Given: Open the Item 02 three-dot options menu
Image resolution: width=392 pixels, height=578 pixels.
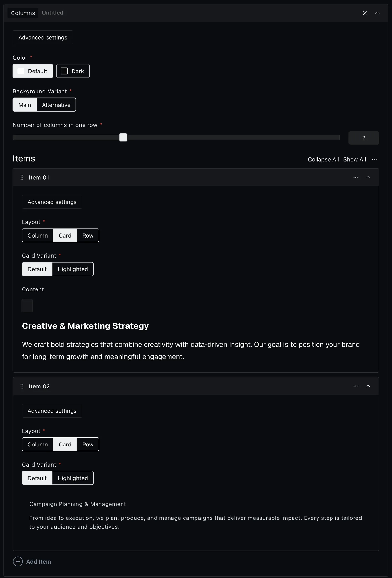Looking at the screenshot, I should point(356,386).
